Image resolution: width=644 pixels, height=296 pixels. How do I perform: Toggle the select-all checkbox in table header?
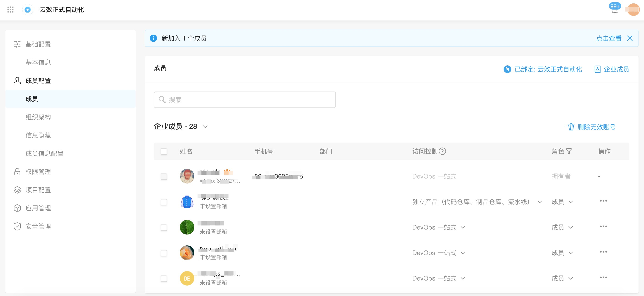(164, 151)
